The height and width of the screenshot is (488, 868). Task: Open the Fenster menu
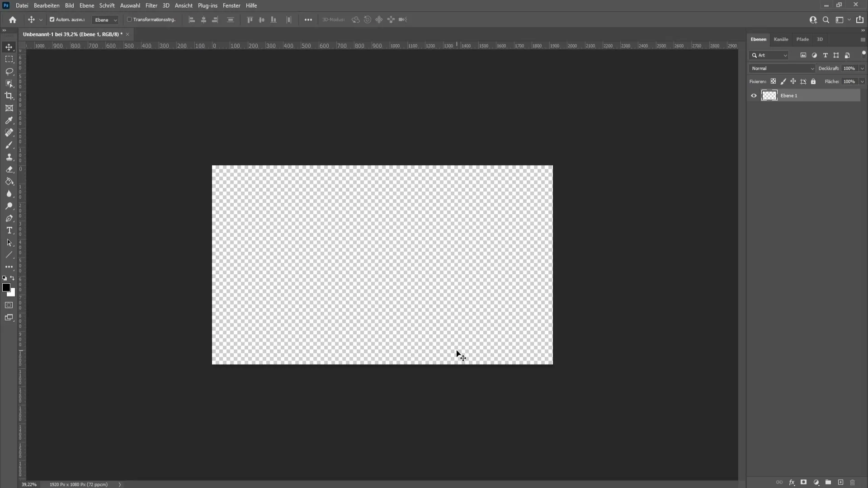click(231, 5)
